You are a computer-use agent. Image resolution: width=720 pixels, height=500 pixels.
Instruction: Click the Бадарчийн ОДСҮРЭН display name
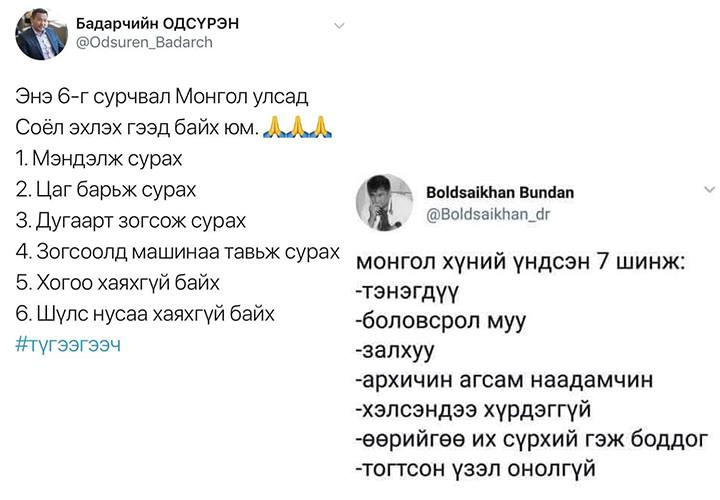pyautogui.click(x=157, y=23)
